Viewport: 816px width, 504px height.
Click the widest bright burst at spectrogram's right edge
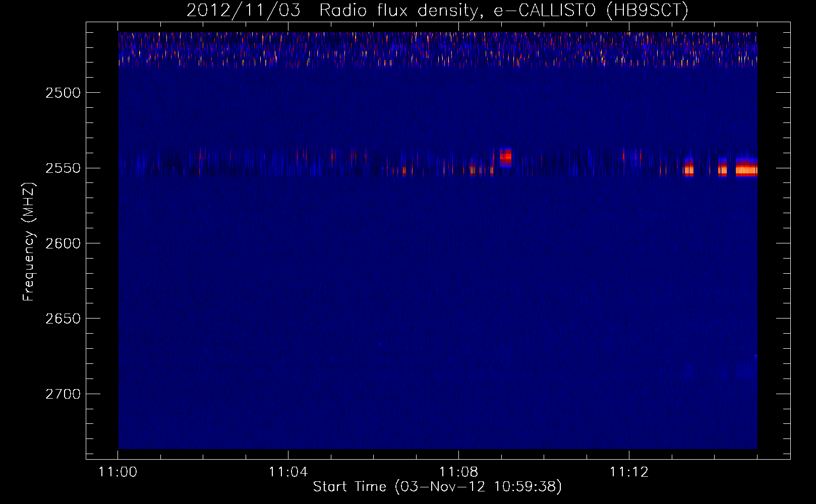click(x=746, y=167)
